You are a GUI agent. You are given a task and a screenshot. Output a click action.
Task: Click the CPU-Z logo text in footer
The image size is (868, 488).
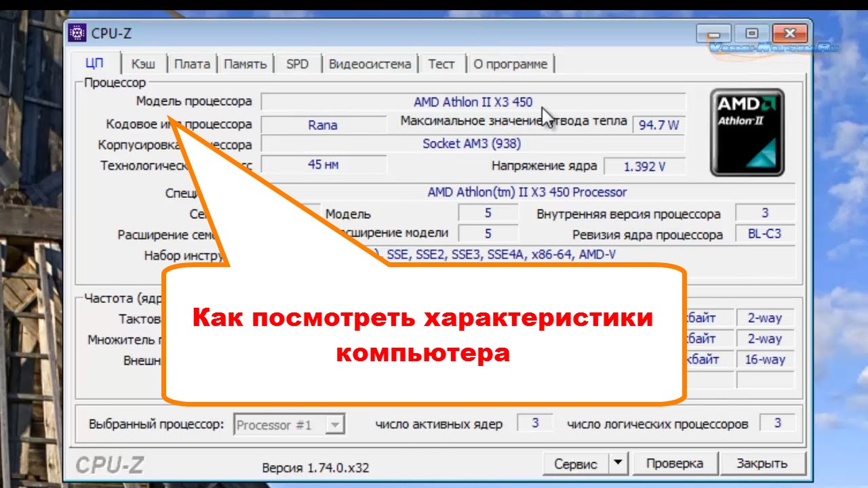point(110,465)
